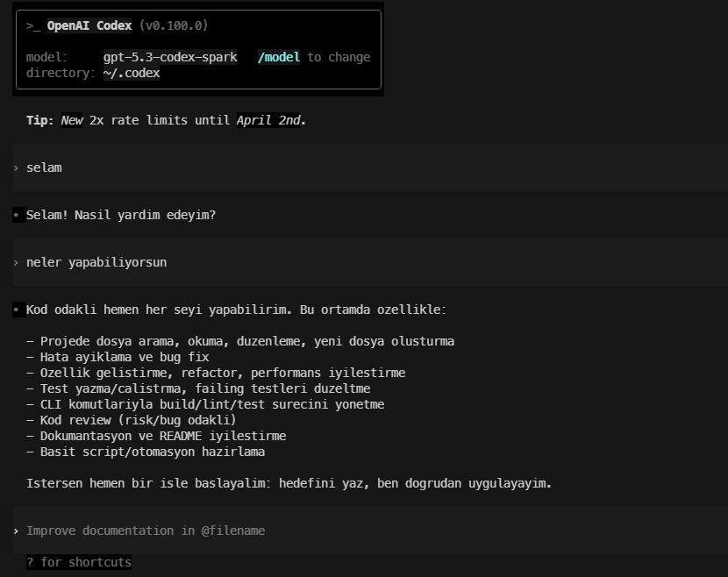728x577 pixels.
Task: Click the reply 'Selam! Nasil yardim edeyim?'
Action: point(121,215)
